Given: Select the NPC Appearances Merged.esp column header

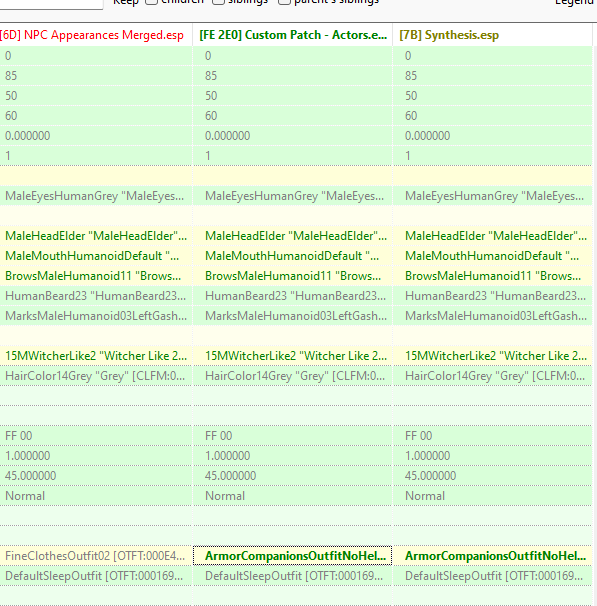Looking at the screenshot, I should [x=96, y=35].
